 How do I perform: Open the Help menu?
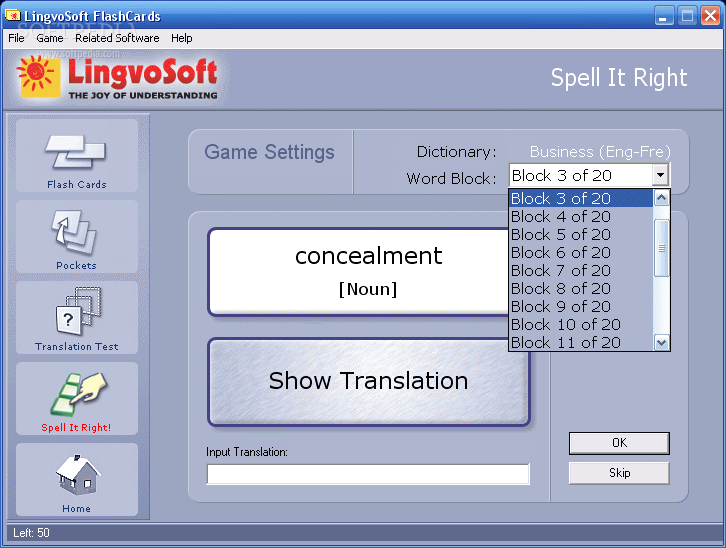tap(182, 38)
